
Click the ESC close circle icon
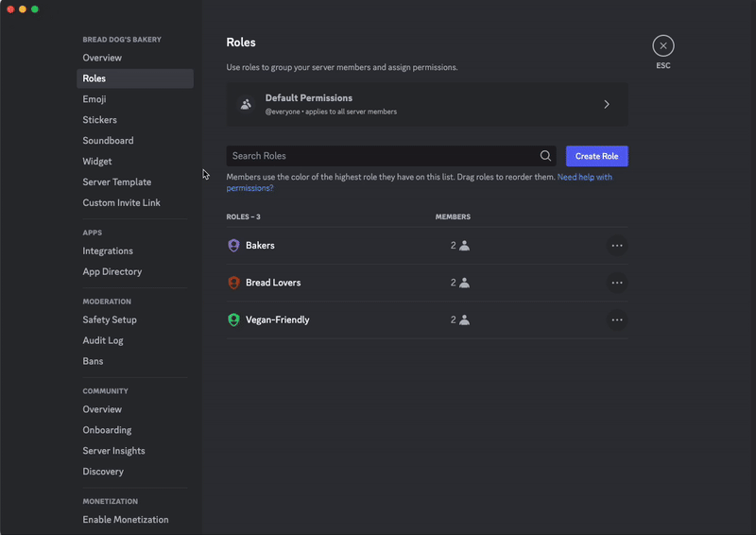pos(663,45)
